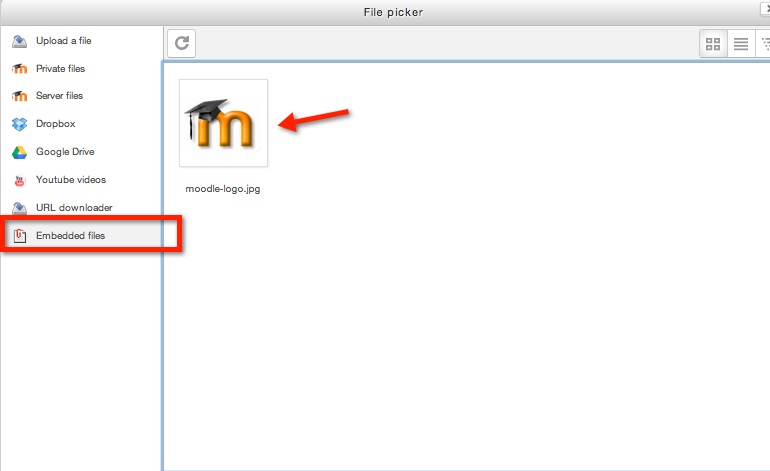
Task: Refresh the file list
Action: 182,43
